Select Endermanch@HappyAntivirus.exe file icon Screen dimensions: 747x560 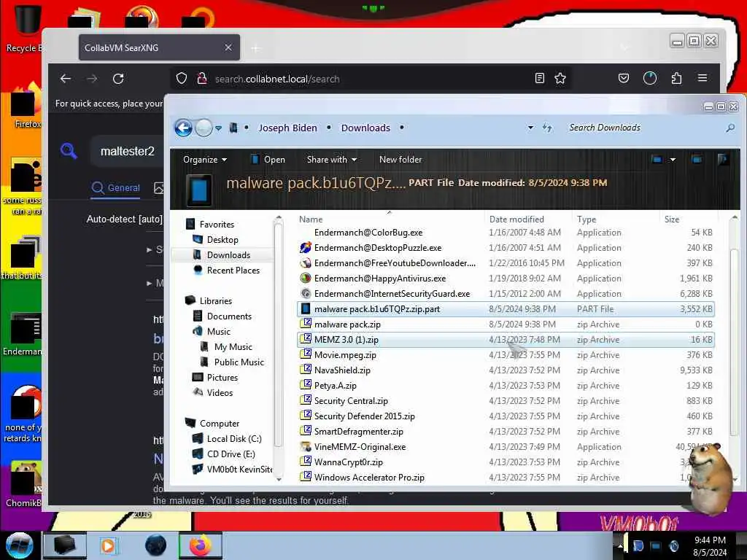tap(306, 278)
